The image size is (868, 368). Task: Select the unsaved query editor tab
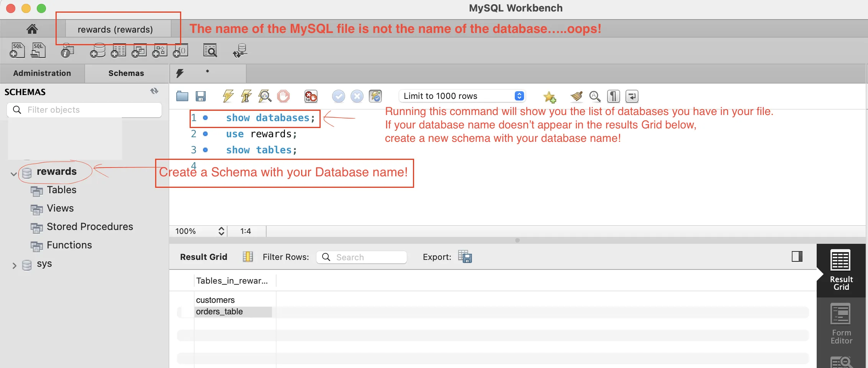click(208, 73)
